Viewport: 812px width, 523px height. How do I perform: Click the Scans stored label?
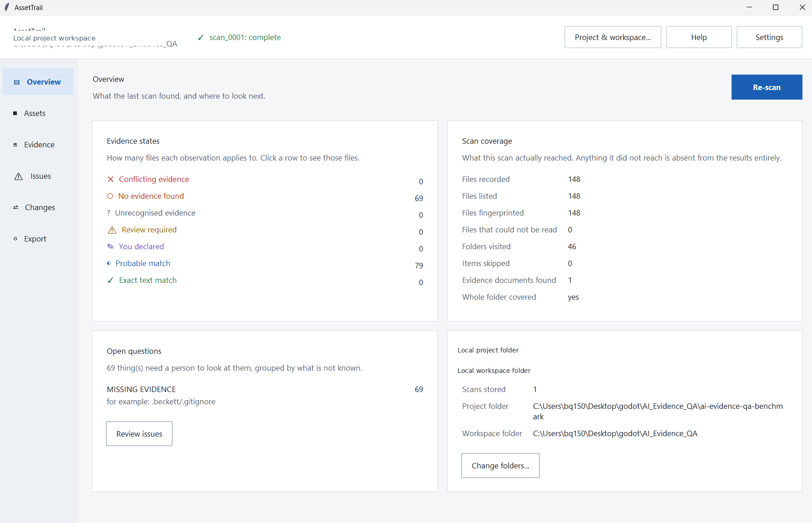point(484,389)
